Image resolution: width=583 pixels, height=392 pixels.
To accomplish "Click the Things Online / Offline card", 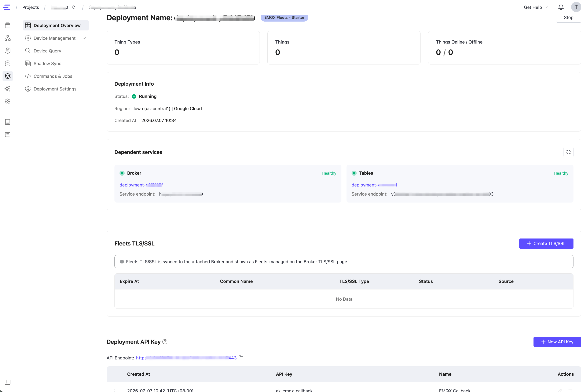I will pos(505,48).
